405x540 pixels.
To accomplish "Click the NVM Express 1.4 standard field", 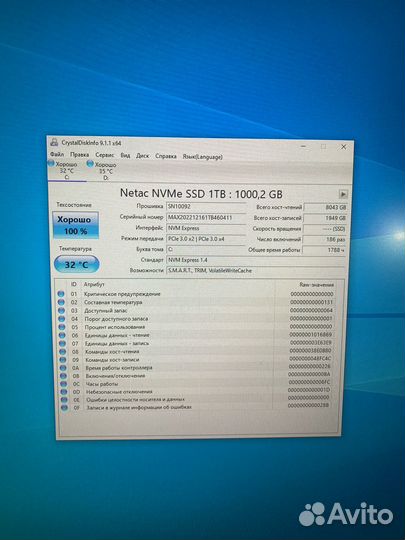I will [x=256, y=260].
